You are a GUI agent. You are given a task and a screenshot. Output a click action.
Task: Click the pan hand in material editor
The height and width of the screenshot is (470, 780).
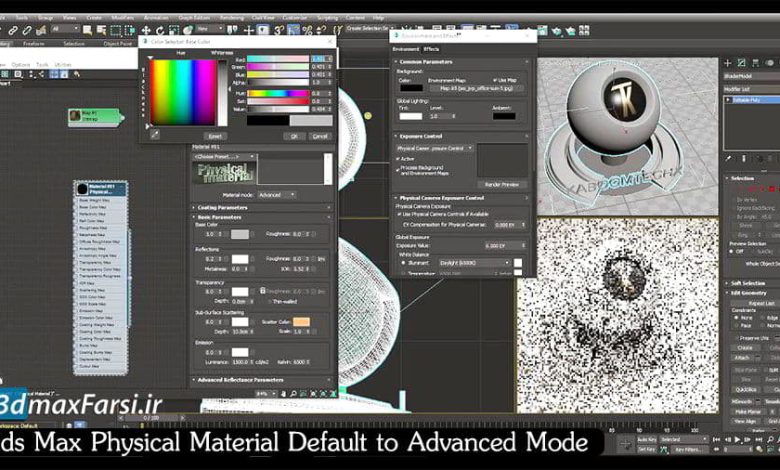pos(284,393)
